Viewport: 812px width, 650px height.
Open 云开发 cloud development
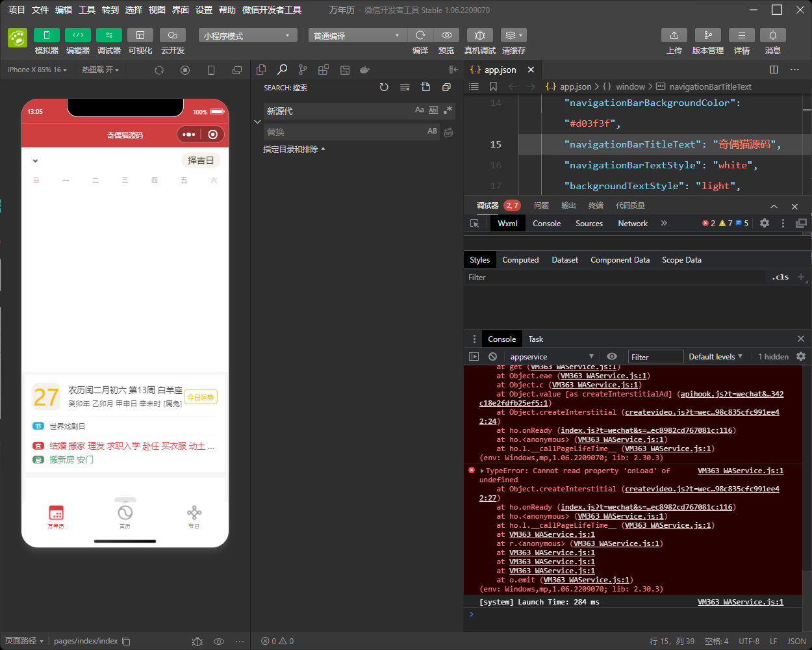pos(173,35)
